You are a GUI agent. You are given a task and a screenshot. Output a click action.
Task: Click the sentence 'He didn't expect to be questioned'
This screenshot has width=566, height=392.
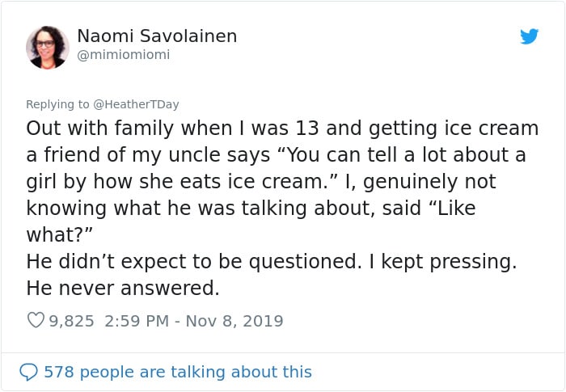click(194, 261)
